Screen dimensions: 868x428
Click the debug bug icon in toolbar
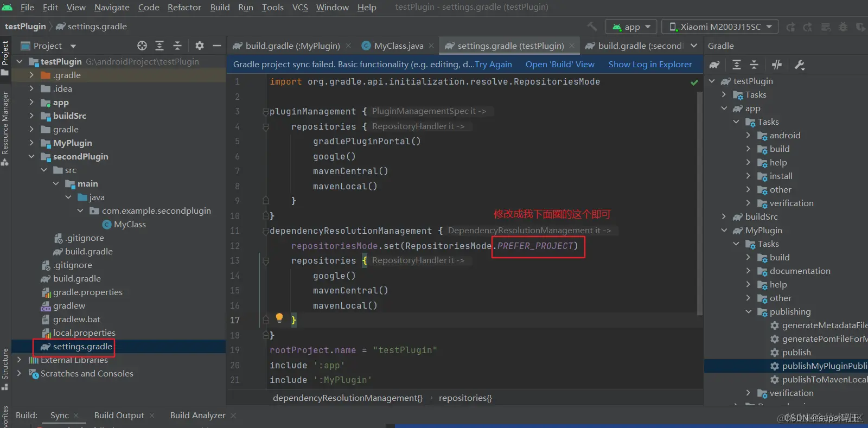point(843,27)
